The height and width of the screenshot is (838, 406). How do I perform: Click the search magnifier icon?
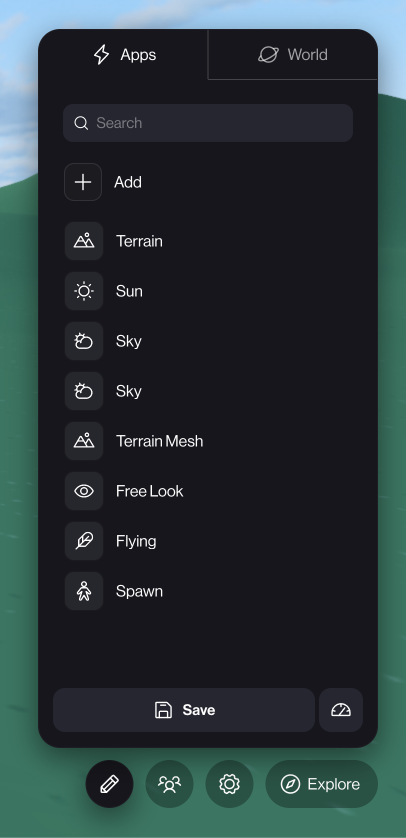[81, 123]
